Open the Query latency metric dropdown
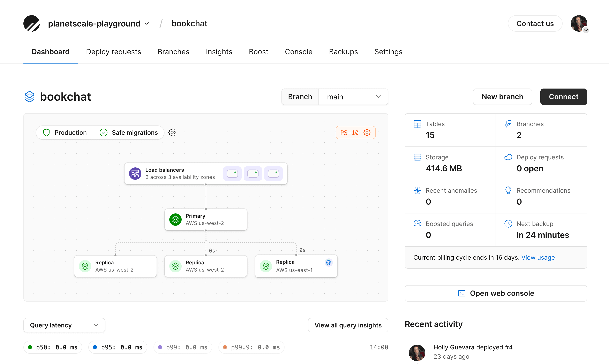Screen dimensions: 609x364 click(x=64, y=325)
